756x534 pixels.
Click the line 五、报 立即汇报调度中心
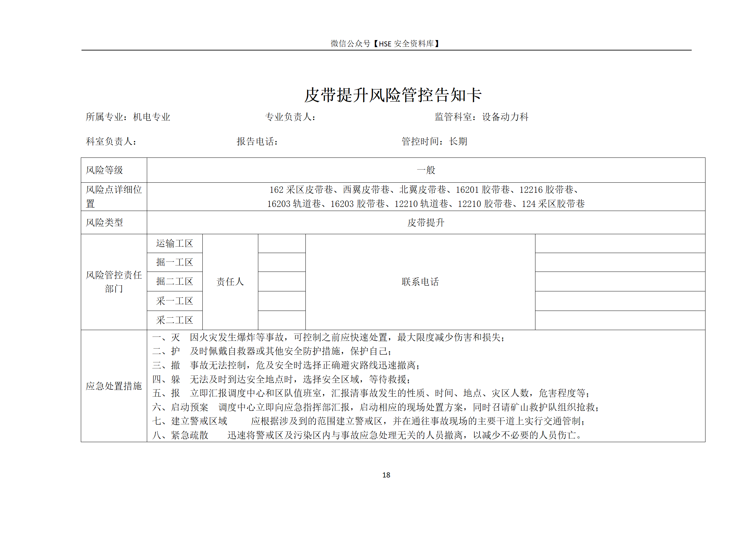[x=371, y=393]
